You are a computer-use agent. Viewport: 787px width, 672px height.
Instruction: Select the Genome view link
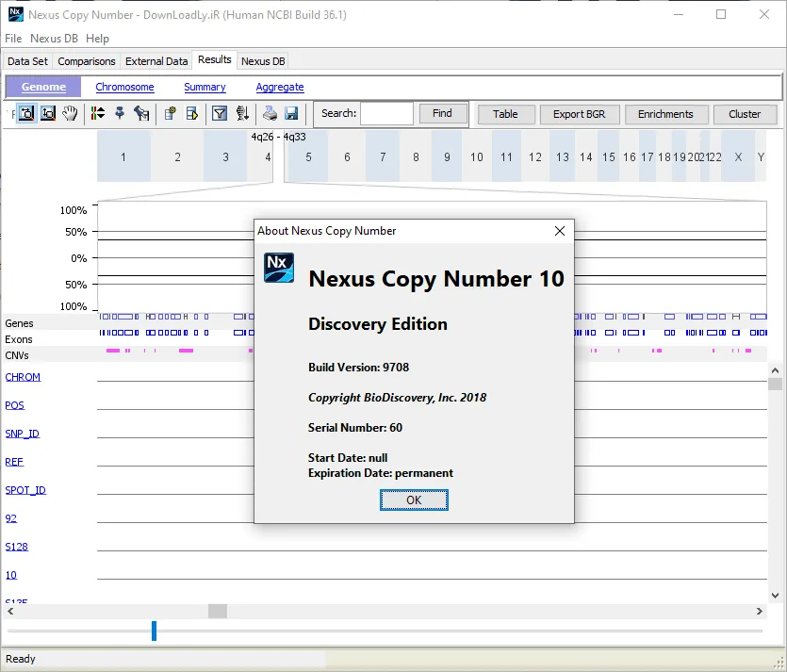tap(43, 87)
